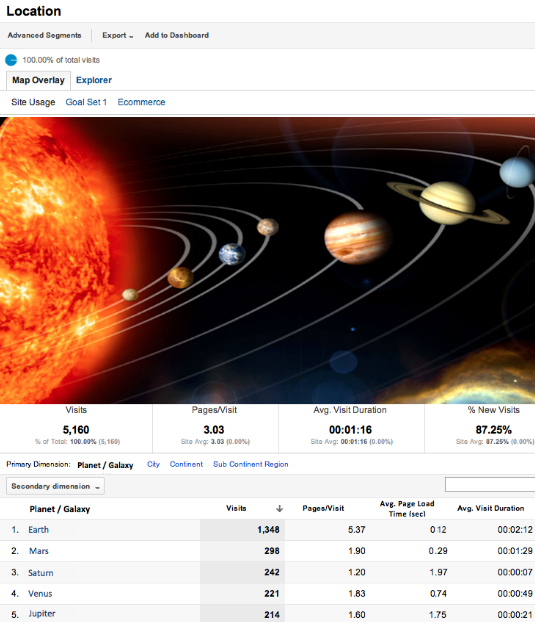Sort table by Visits column
The width and height of the screenshot is (535, 622).
(x=236, y=509)
